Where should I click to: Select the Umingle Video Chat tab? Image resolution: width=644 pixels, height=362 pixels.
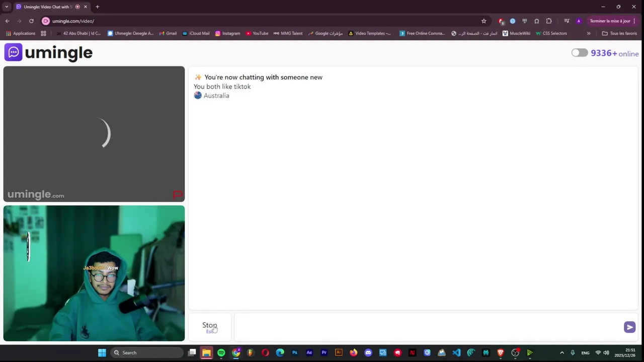tap(48, 7)
